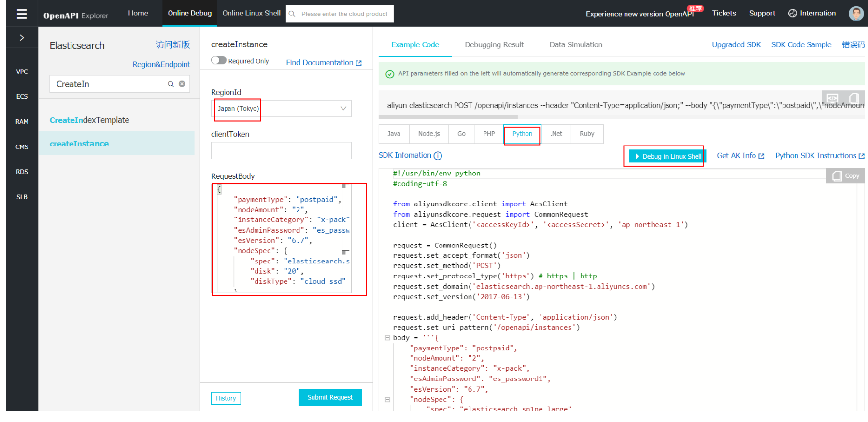Select ECS in the left sidebar
This screenshot has width=868, height=422.
(22, 97)
